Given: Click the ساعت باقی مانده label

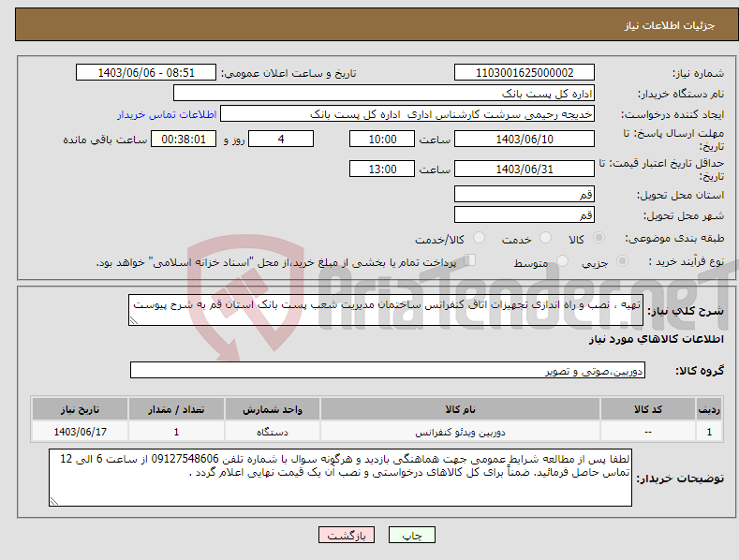Looking at the screenshot, I should [105, 140].
